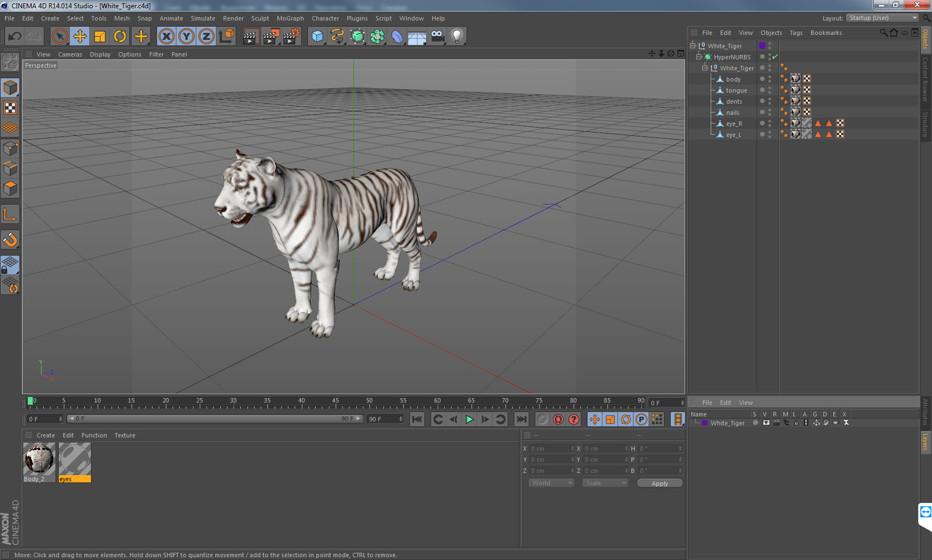Open Render Settings
Viewport: 932px width, 560px height.
pos(292,37)
